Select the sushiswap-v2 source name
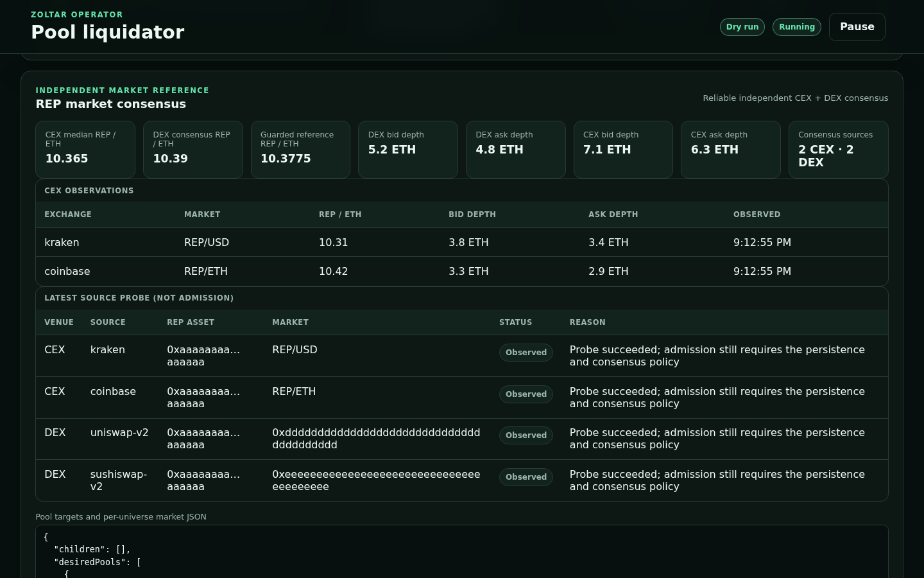924x578 pixels. (x=119, y=480)
